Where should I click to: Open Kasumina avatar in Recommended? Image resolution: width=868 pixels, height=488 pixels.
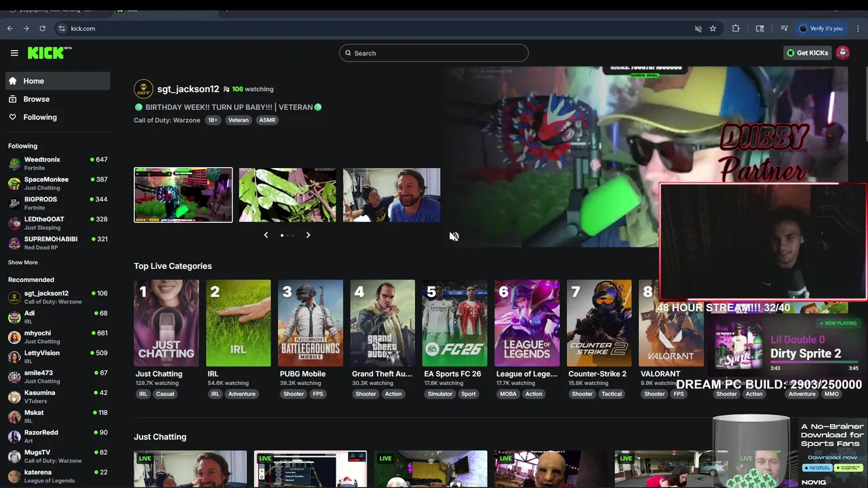pyautogui.click(x=14, y=396)
